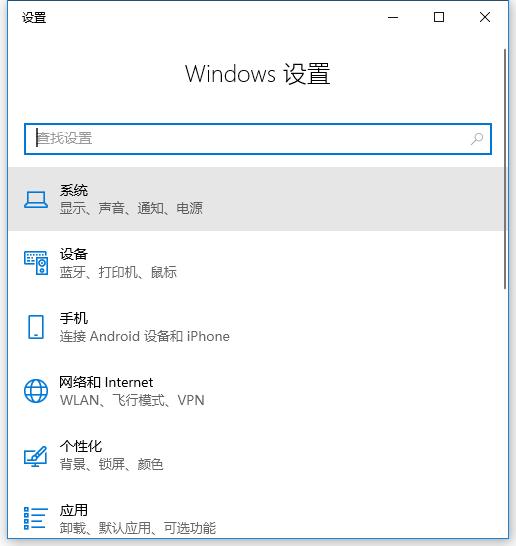Open the 手机 settings category
Image resolution: width=516 pixels, height=546 pixels.
[x=256, y=327]
